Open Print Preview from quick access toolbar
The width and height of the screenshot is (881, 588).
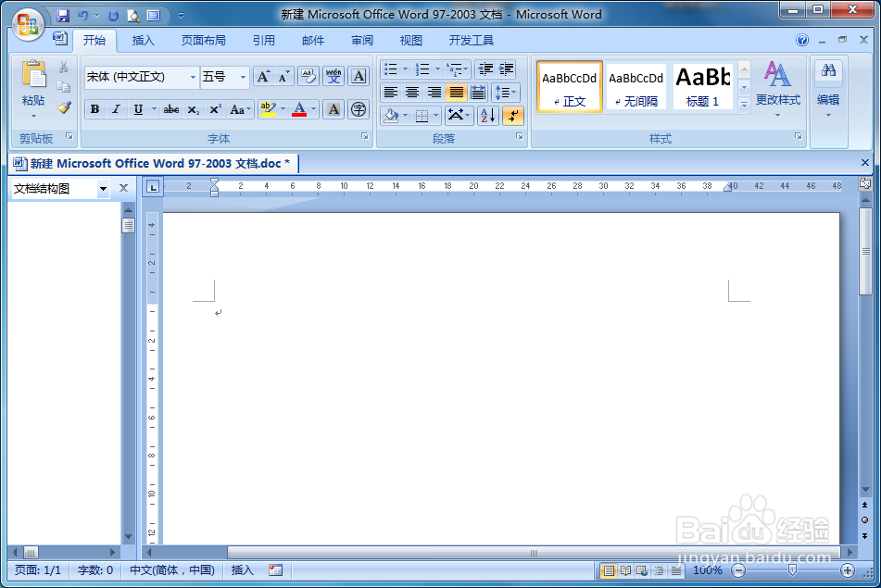[x=133, y=15]
